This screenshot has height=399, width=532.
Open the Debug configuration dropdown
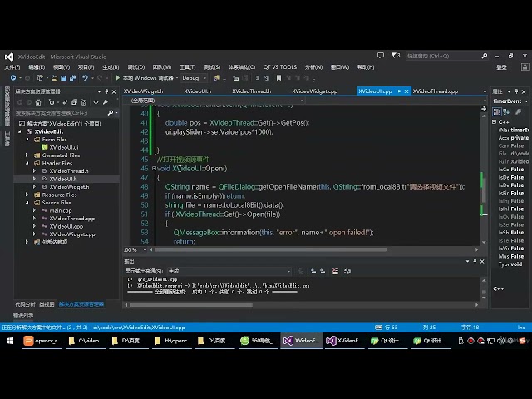pyautogui.click(x=193, y=77)
